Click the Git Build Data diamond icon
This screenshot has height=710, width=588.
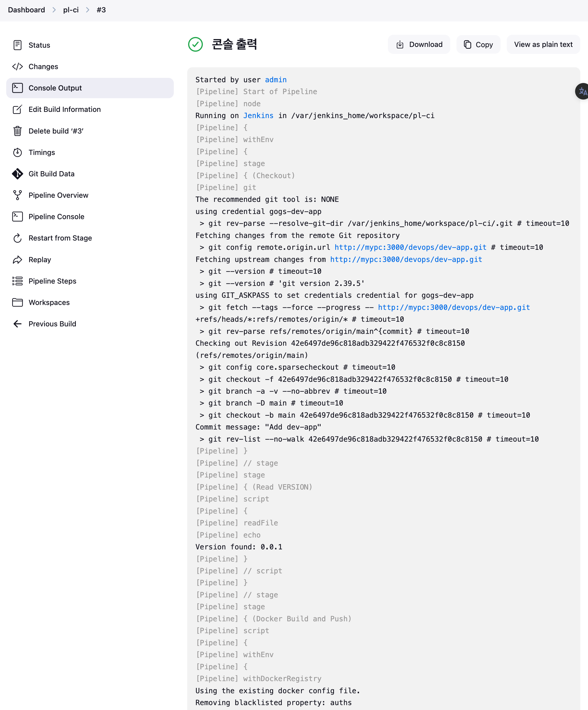tap(18, 174)
